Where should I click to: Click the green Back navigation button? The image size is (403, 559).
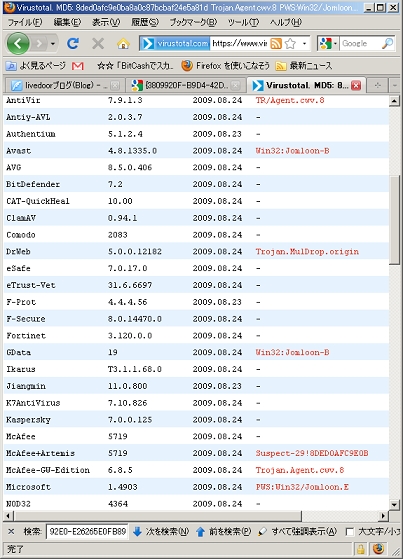(x=18, y=43)
